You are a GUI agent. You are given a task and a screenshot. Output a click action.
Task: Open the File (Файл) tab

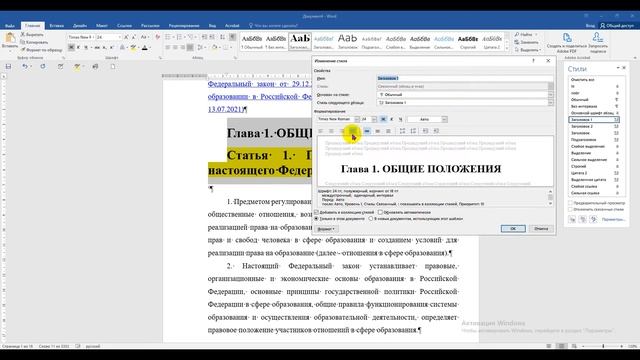(x=10, y=25)
